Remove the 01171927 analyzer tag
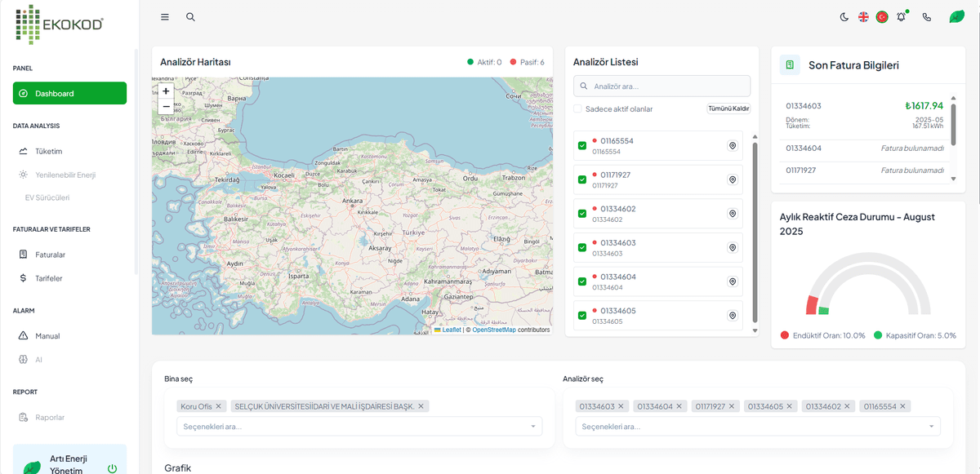The width and height of the screenshot is (980, 474). coord(733,406)
